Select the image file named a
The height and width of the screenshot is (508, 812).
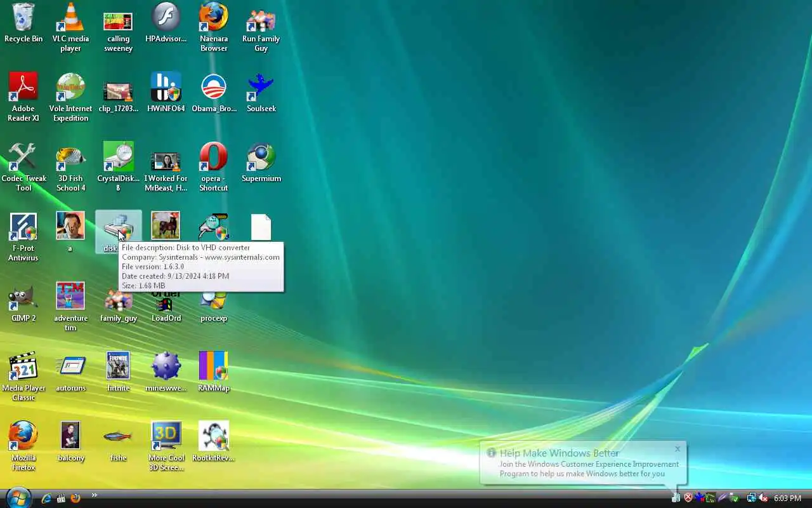coord(70,232)
